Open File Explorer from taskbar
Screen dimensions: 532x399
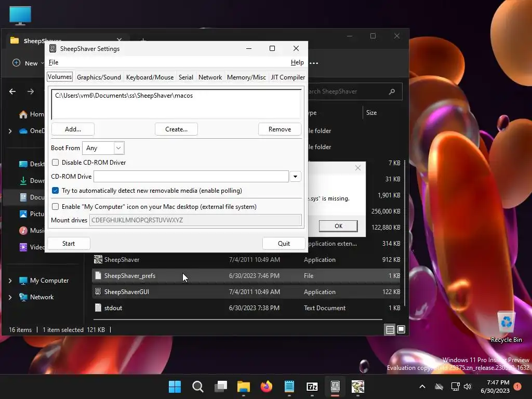tap(244, 387)
